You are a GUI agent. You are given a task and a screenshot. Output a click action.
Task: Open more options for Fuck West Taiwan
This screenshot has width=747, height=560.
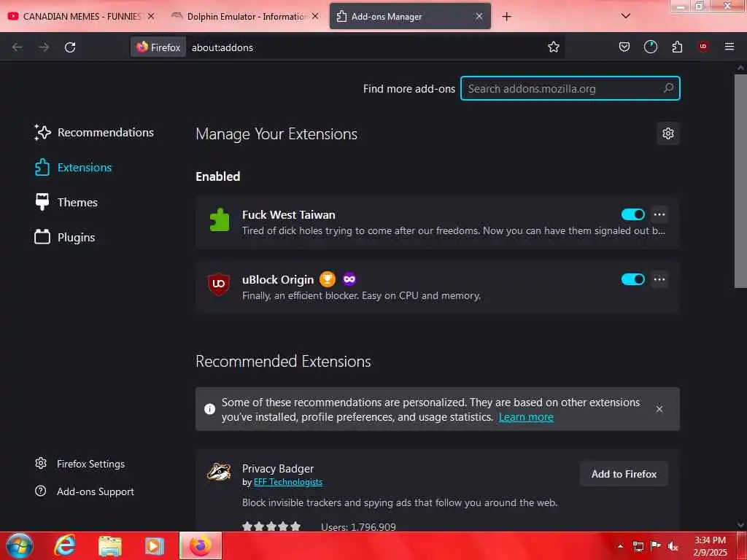click(659, 214)
